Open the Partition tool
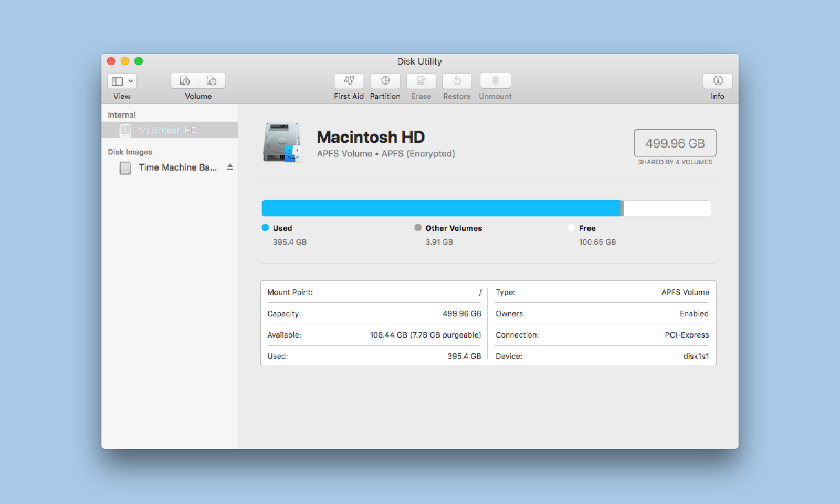The image size is (840, 504). pyautogui.click(x=385, y=81)
